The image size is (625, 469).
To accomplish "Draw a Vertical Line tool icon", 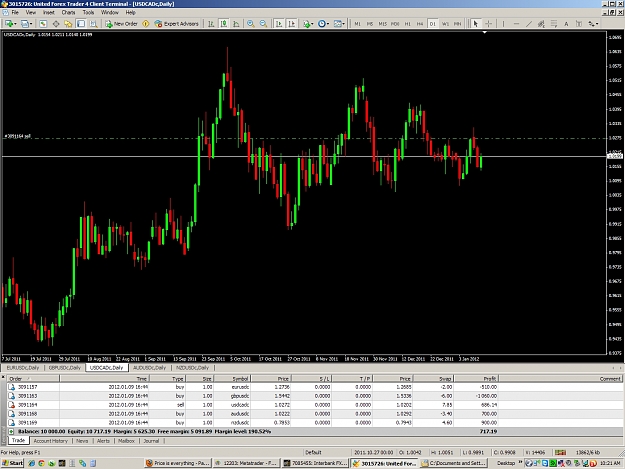I will (x=503, y=24).
